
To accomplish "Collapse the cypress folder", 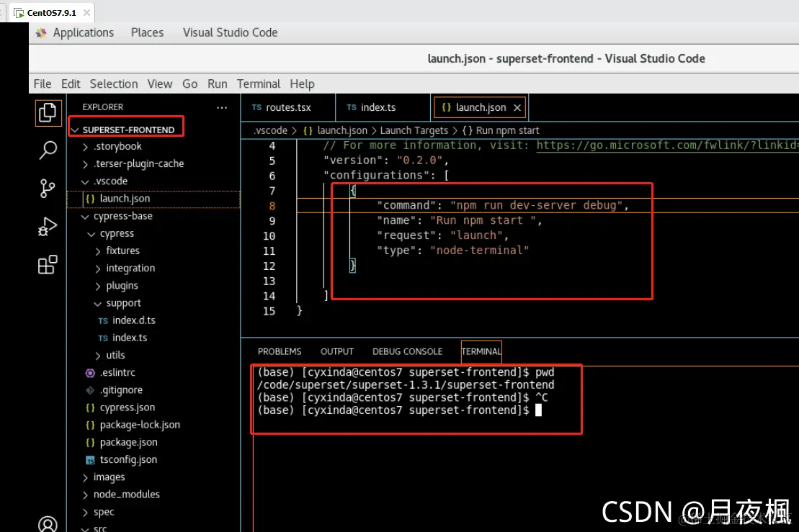I will coord(91,234).
